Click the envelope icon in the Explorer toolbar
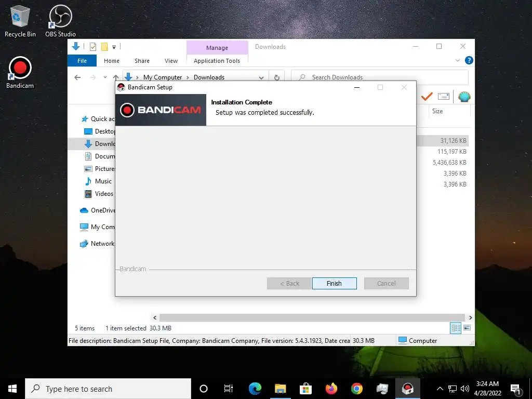 444,97
